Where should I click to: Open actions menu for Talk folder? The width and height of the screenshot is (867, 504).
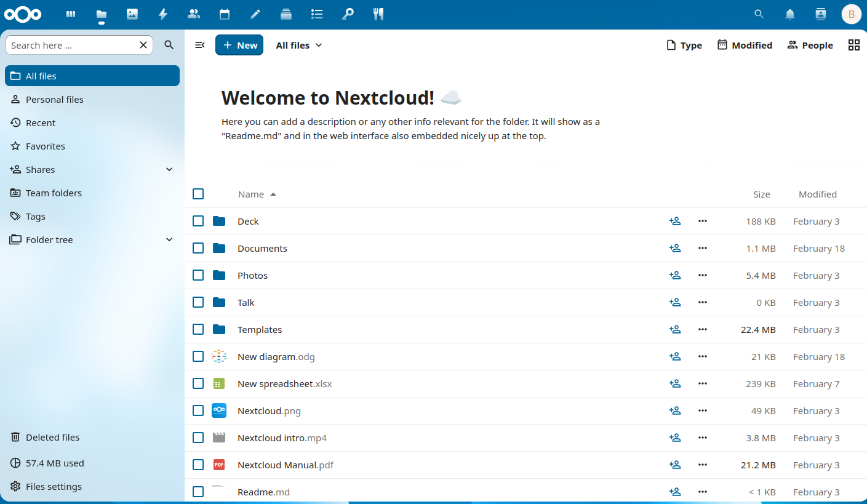[x=703, y=302]
